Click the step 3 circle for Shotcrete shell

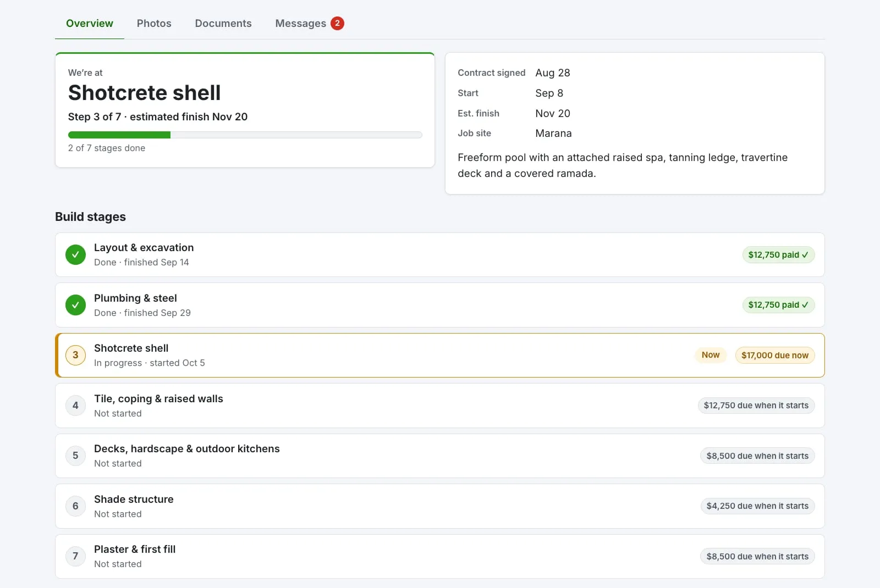75,355
